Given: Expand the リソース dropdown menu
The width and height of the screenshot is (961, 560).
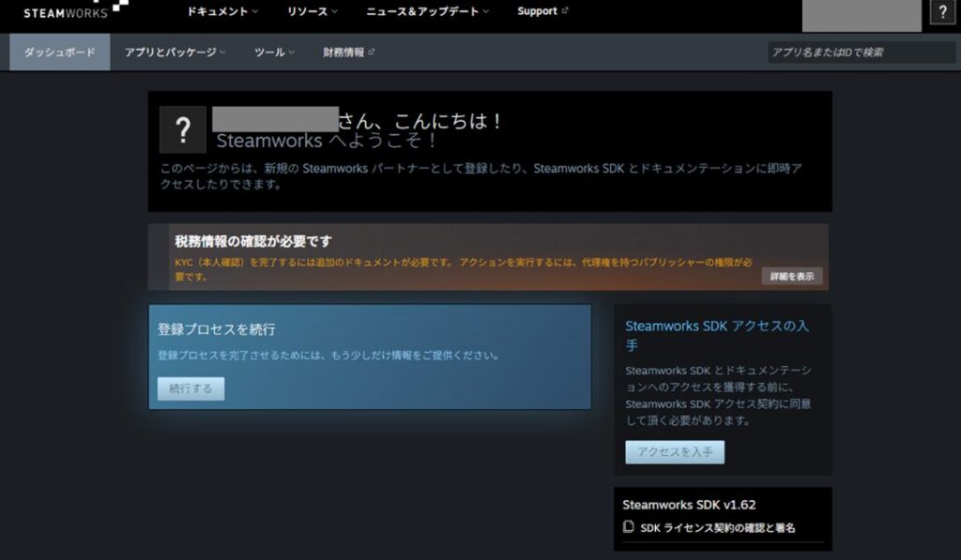Looking at the screenshot, I should coord(312,11).
